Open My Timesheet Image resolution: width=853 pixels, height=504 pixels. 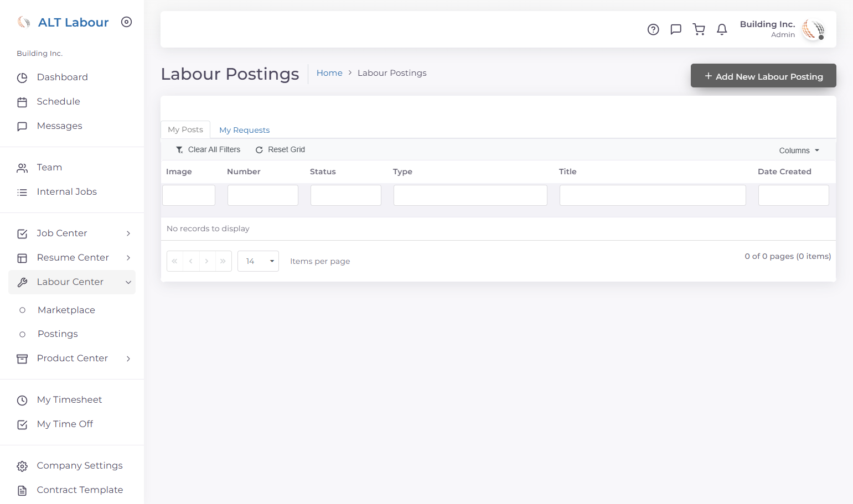coord(72,400)
